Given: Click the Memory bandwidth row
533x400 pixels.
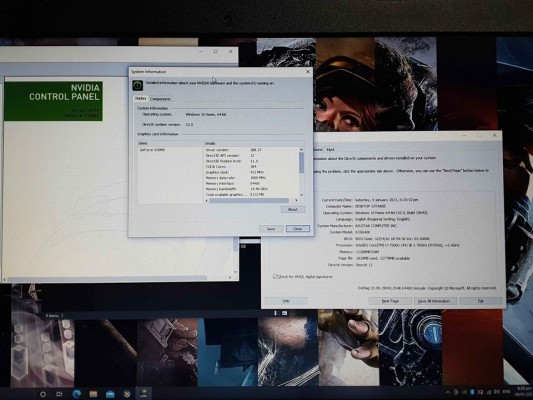Looking at the screenshot, I should tap(251, 189).
